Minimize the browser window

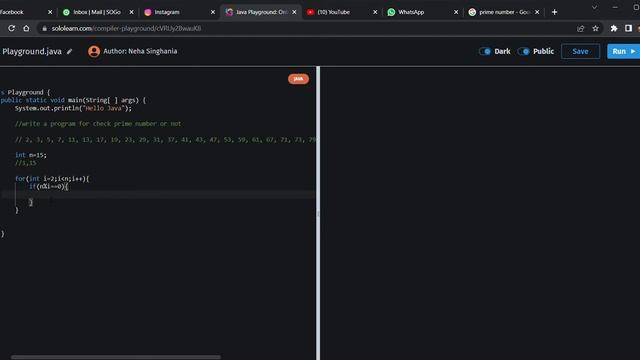coord(615,7)
